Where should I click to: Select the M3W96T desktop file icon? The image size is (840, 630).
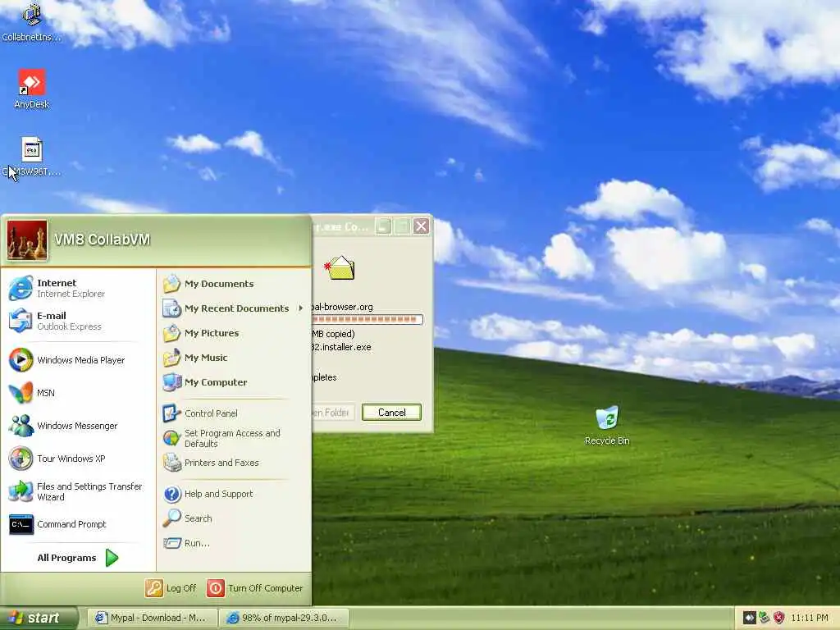(32, 157)
